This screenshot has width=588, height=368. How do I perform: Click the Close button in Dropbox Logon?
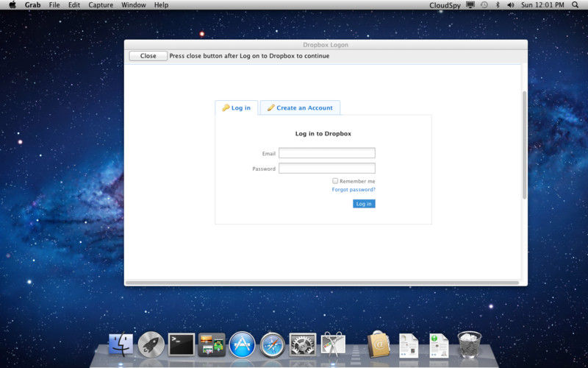[x=148, y=56]
